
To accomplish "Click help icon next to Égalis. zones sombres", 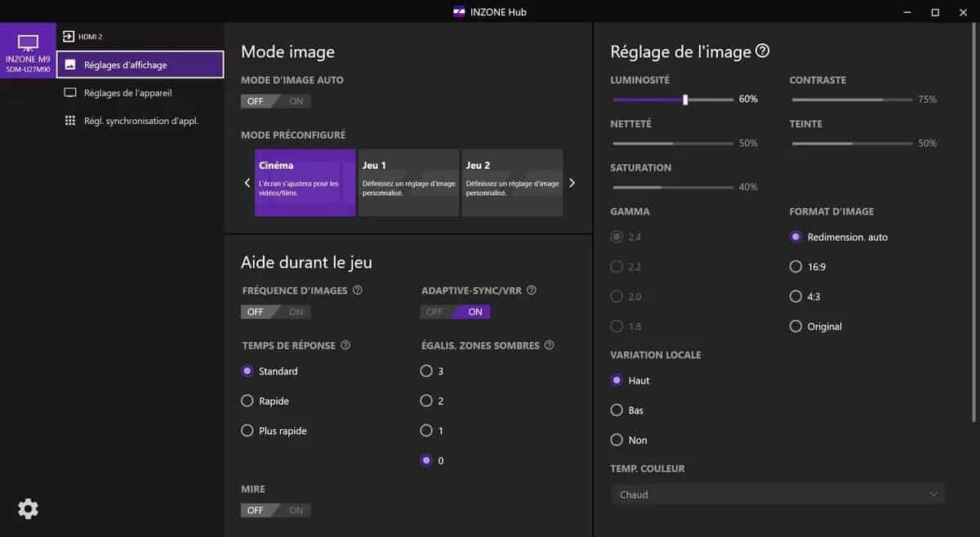I will [549, 346].
